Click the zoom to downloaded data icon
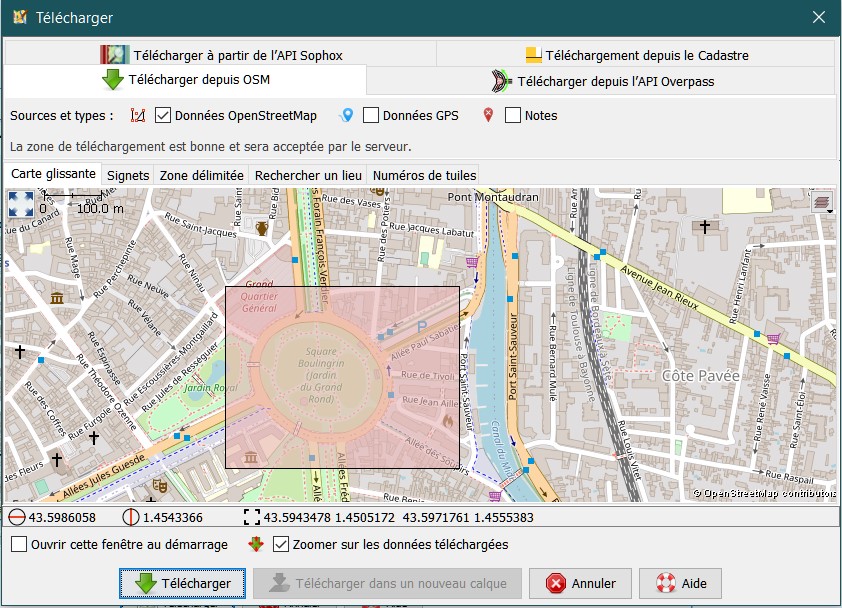 [256, 544]
